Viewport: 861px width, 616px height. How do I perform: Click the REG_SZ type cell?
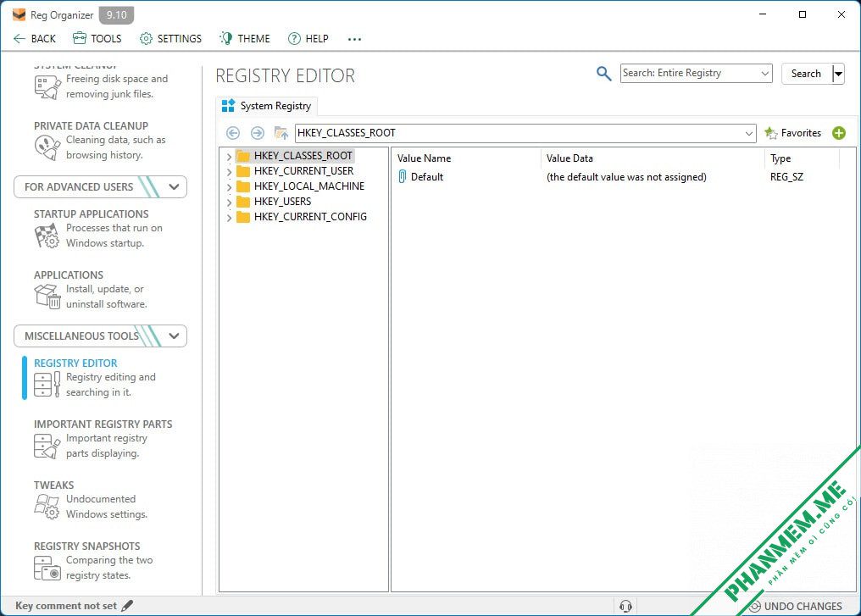[786, 177]
